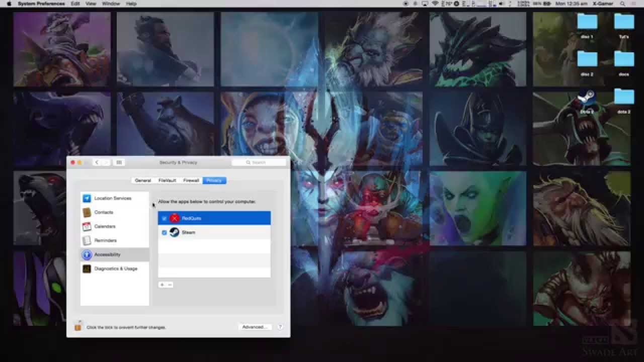Show all preferences with the grid button
Viewport: 644px width, 362px height.
[x=119, y=162]
